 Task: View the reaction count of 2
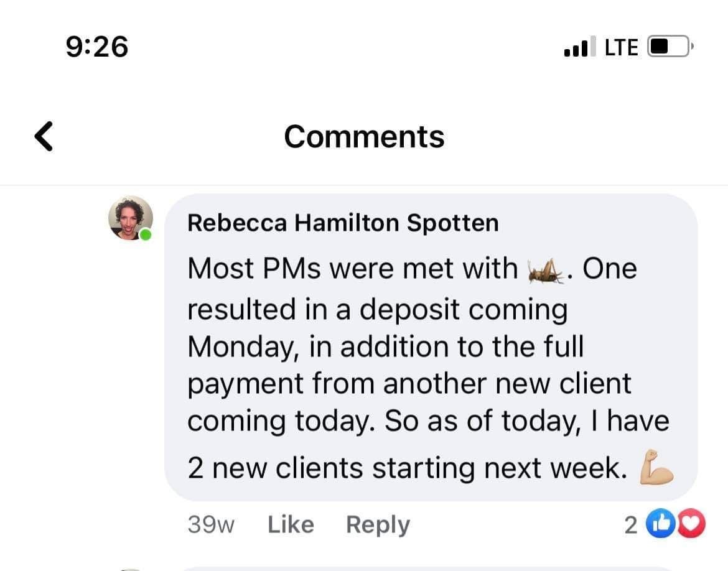[630, 526]
